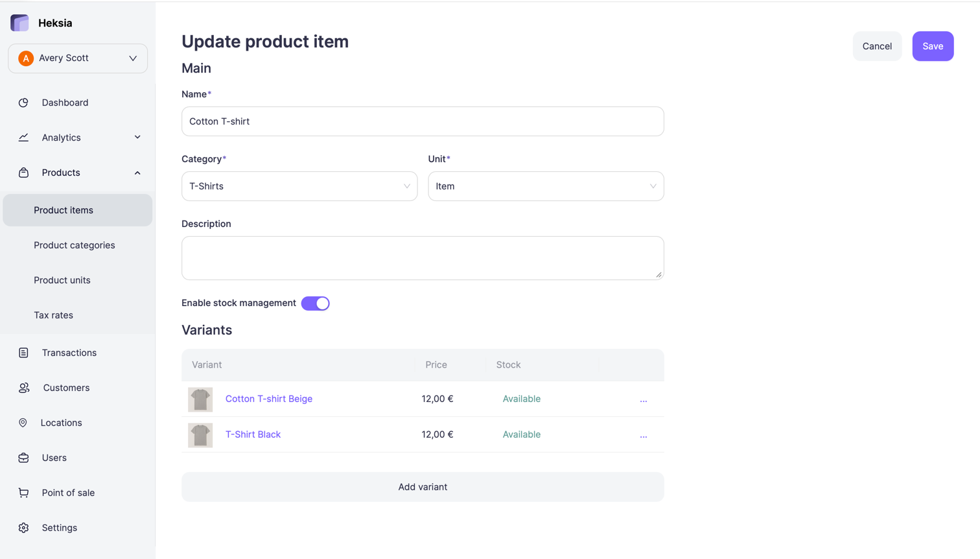
Task: Click the Products bag icon
Action: (23, 172)
